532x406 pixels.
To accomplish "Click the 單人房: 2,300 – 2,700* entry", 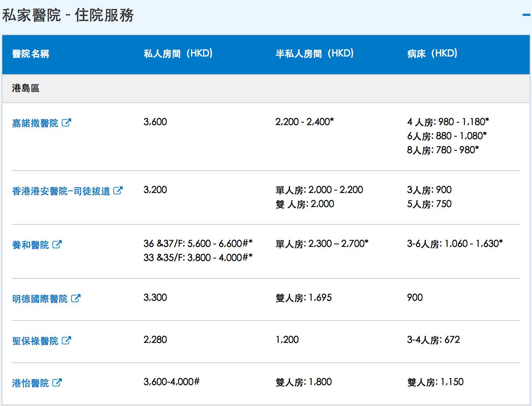I will [x=322, y=244].
